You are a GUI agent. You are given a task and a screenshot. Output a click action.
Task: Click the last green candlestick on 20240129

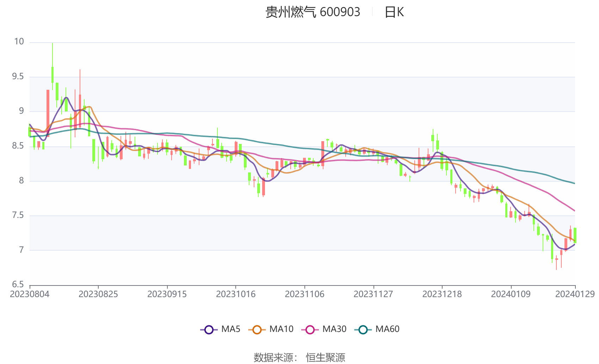pos(575,236)
